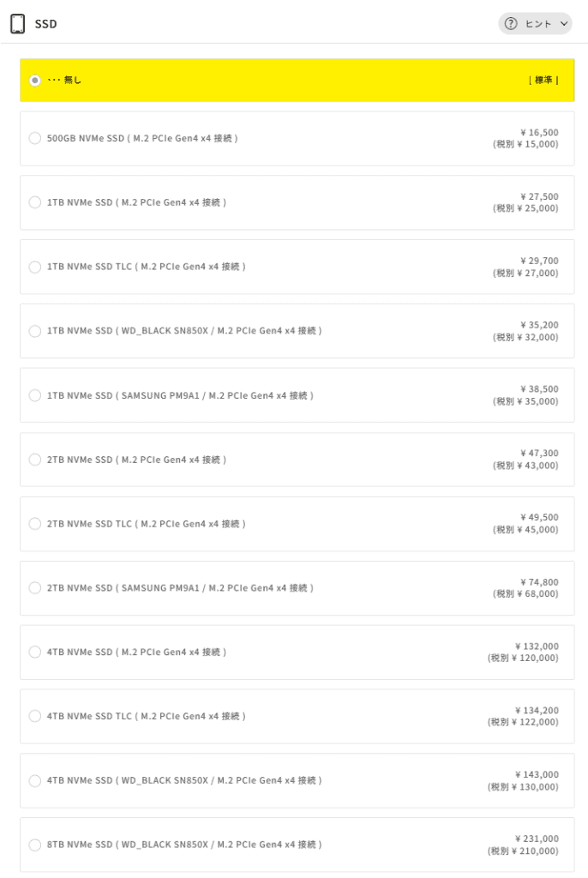Image resolution: width=588 pixels, height=878 pixels.
Task: Click the ¥231,000 price of 8TB SSD
Action: click(537, 839)
